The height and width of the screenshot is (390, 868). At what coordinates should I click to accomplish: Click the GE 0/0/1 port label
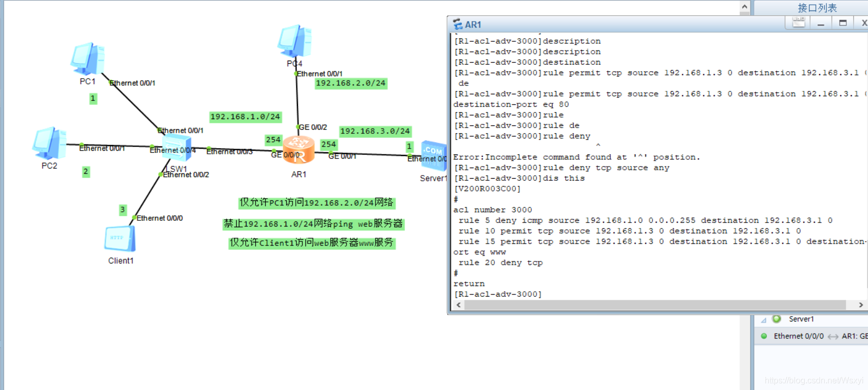342,156
